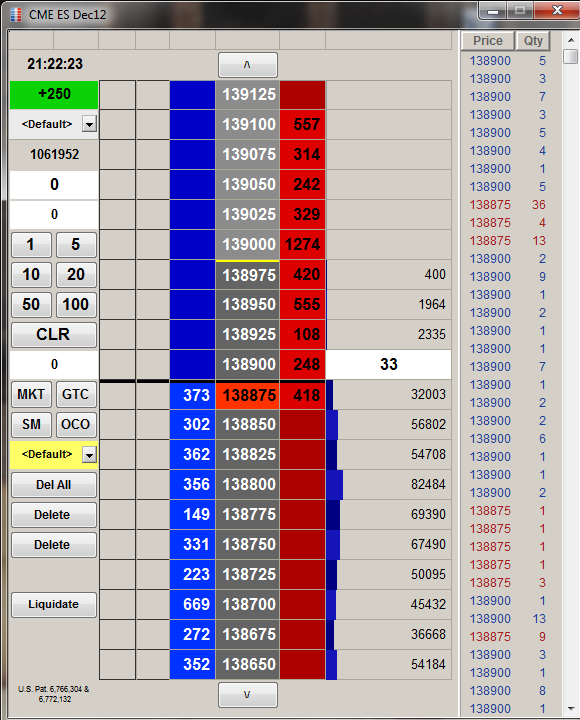Image resolution: width=580 pixels, height=720 pixels.
Task: Clear quantity with the CLR button
Action: point(54,335)
